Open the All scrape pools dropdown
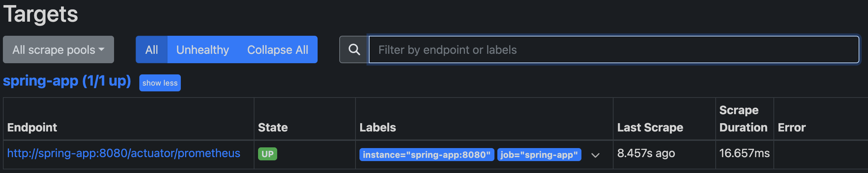 [x=58, y=49]
